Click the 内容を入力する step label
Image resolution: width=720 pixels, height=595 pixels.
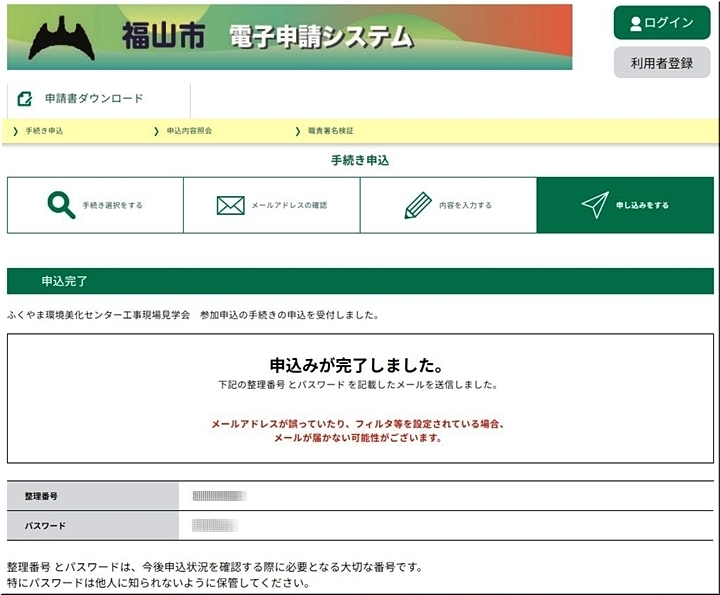[465, 205]
